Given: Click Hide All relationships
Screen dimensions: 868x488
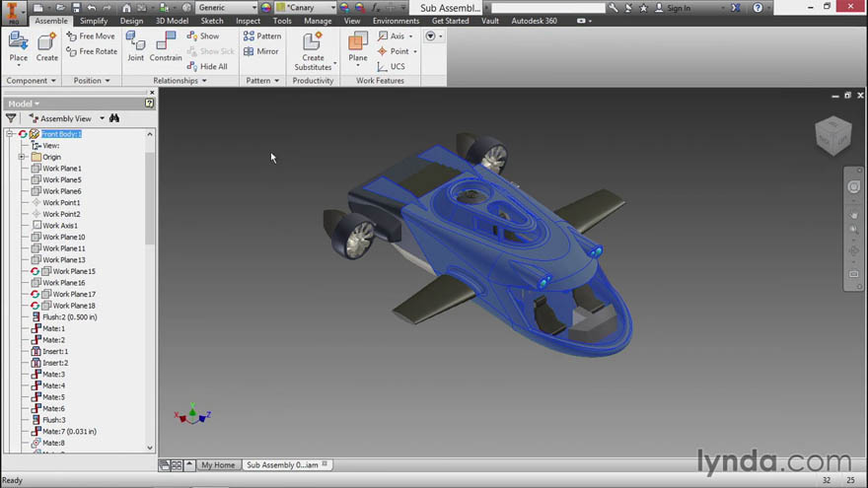Looking at the screenshot, I should click(207, 66).
